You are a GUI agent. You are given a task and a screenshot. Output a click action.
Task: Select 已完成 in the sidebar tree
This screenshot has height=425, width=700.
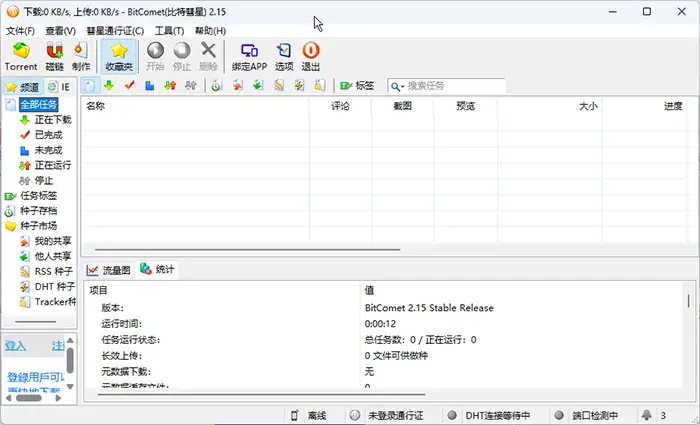pyautogui.click(x=48, y=135)
